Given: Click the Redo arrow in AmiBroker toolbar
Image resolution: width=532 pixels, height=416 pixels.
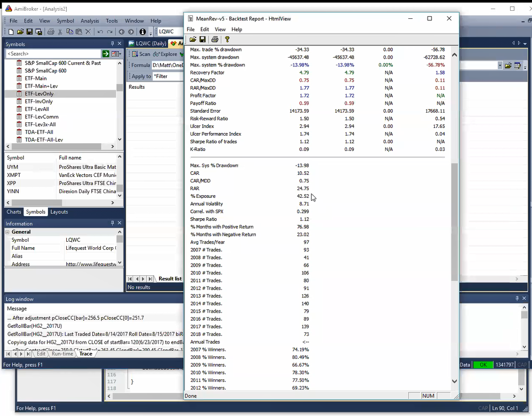Looking at the screenshot, I should tap(110, 32).
